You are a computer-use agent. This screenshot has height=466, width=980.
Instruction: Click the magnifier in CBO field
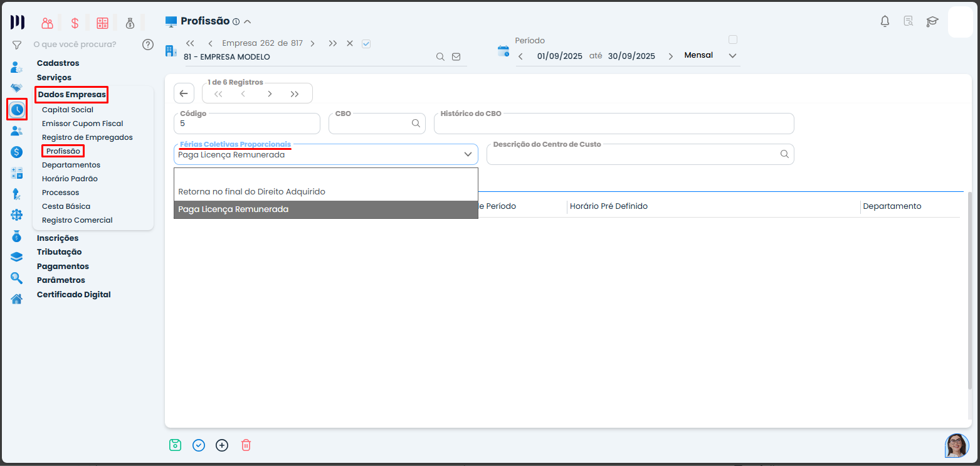point(416,124)
